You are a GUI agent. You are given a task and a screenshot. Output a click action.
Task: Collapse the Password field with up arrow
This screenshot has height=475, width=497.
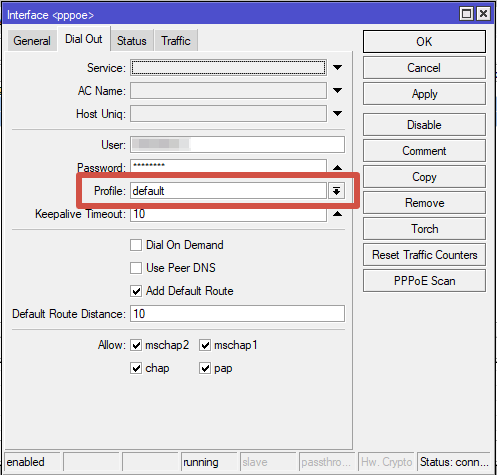click(x=337, y=167)
